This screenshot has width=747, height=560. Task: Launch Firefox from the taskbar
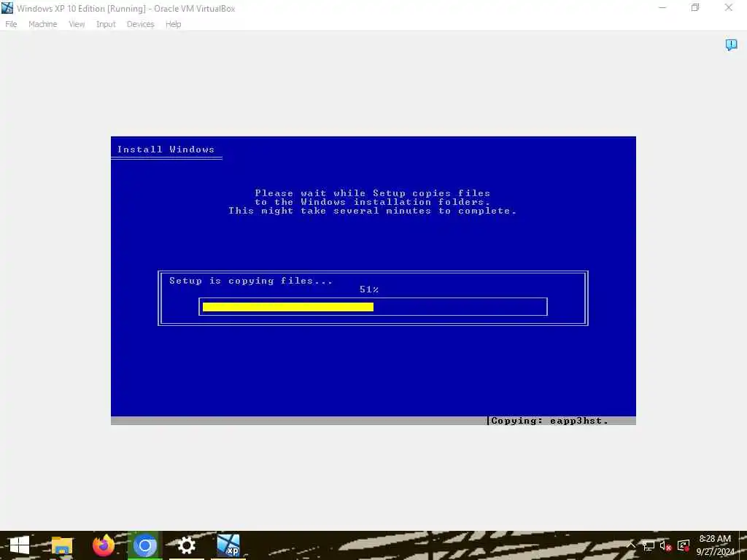coord(104,545)
